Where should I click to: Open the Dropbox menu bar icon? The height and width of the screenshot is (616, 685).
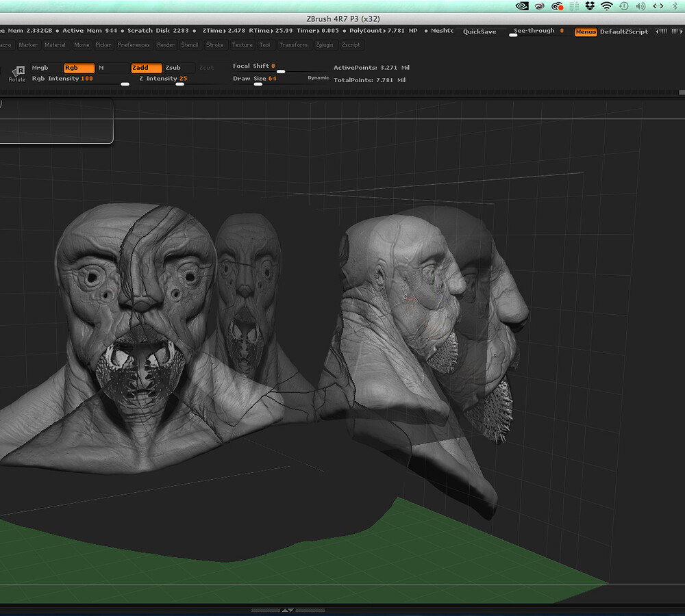click(x=590, y=6)
